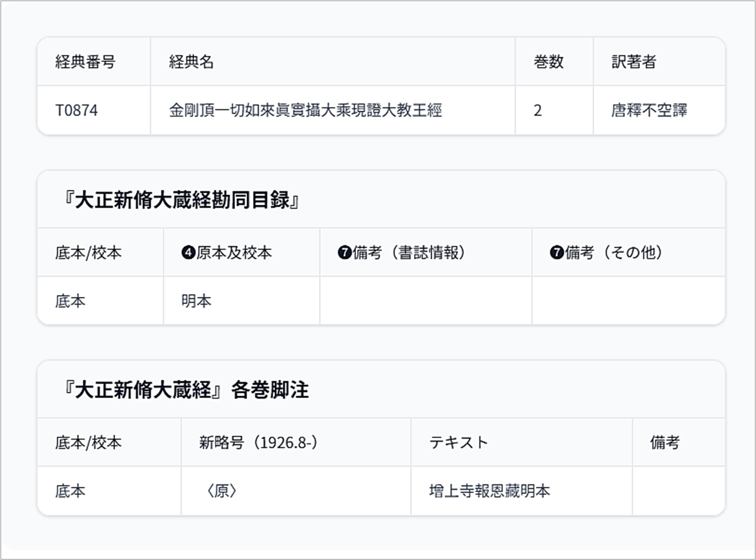Image resolution: width=756 pixels, height=560 pixels.
Task: Click the テキスト column header
Action: tap(458, 443)
